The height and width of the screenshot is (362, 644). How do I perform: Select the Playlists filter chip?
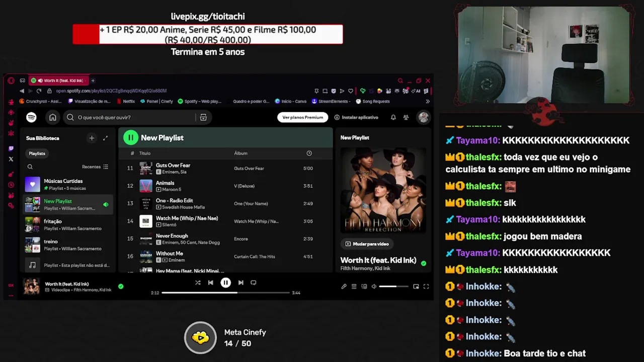(37, 153)
